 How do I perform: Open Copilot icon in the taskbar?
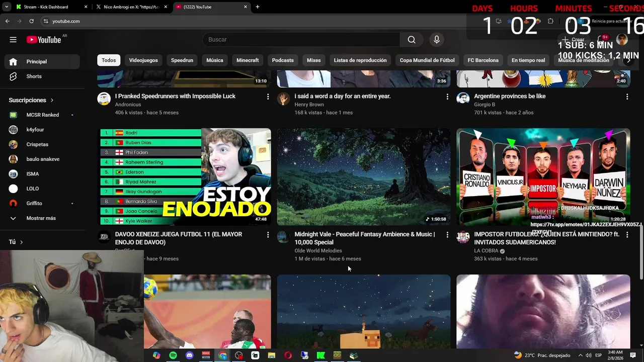(156, 355)
